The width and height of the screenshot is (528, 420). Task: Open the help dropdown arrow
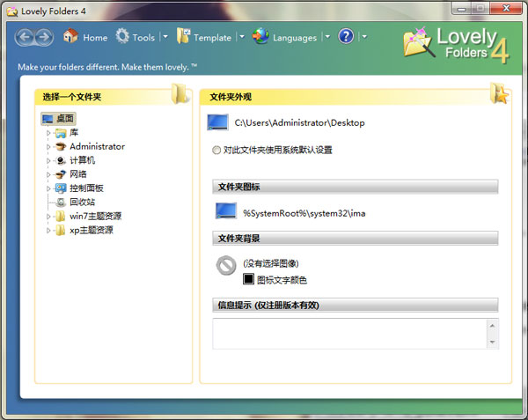pyautogui.click(x=364, y=36)
